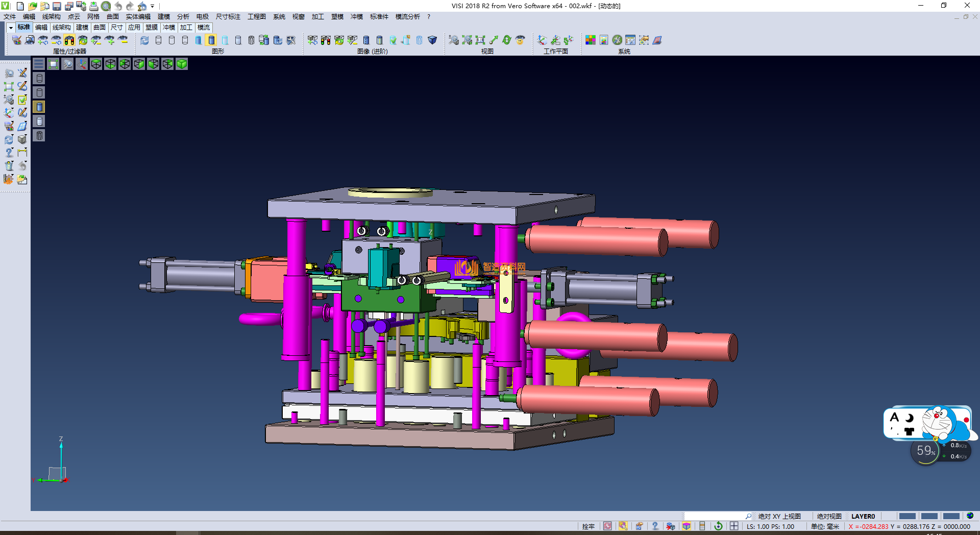Toggle the active blue cylinder in side strip
Screen dimensions: 980x535
pyautogui.click(x=39, y=107)
